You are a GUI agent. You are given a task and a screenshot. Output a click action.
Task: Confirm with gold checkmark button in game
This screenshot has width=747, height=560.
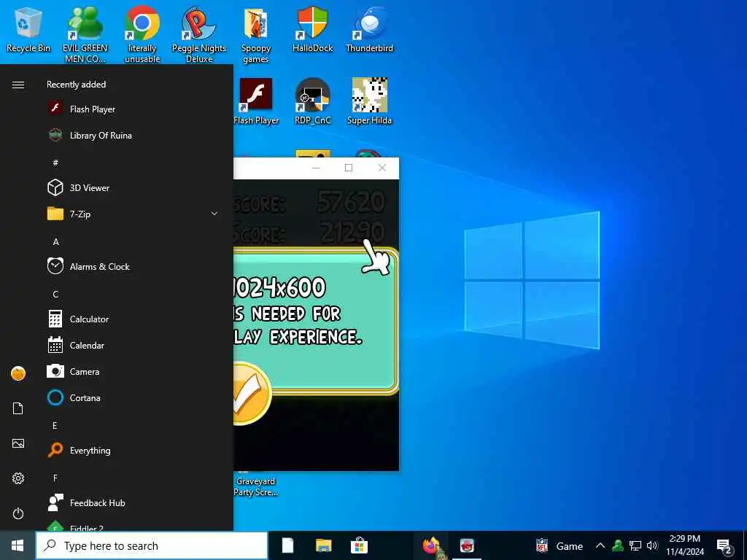[252, 393]
